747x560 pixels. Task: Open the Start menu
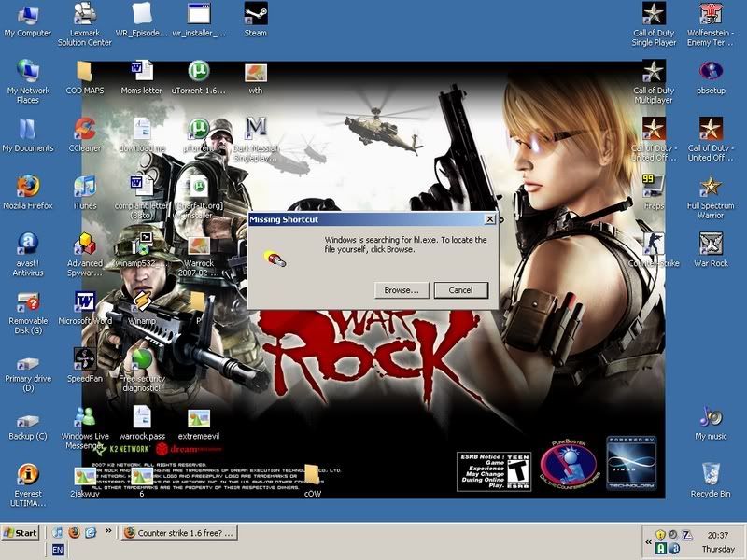pos(21,533)
